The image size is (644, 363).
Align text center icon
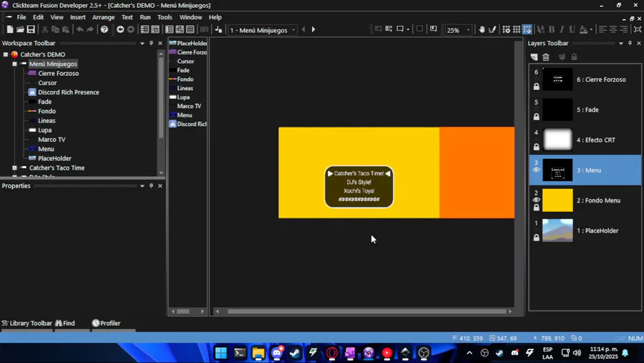pyautogui.click(x=613, y=29)
